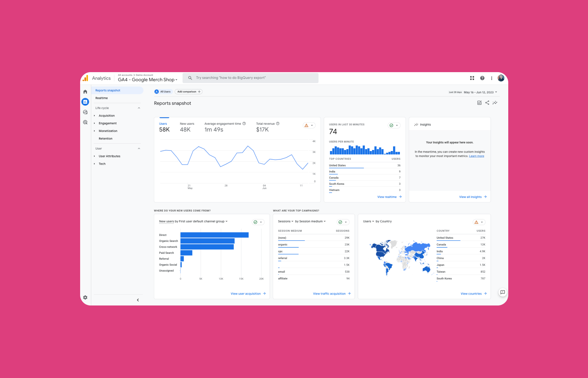
Task: Expand the Acquisition menu item
Action: point(106,115)
